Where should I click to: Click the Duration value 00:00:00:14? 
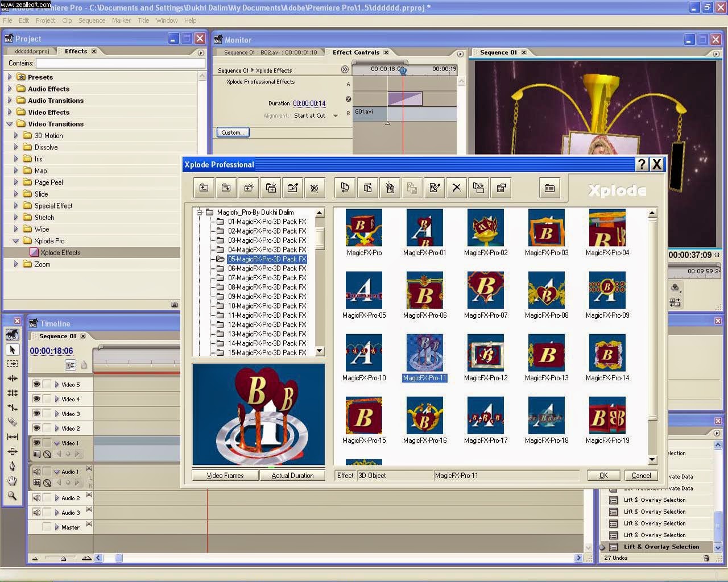coord(309,103)
